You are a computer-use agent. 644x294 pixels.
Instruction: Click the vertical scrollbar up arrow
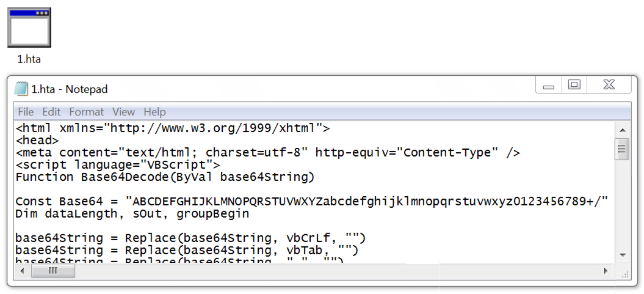[x=623, y=130]
